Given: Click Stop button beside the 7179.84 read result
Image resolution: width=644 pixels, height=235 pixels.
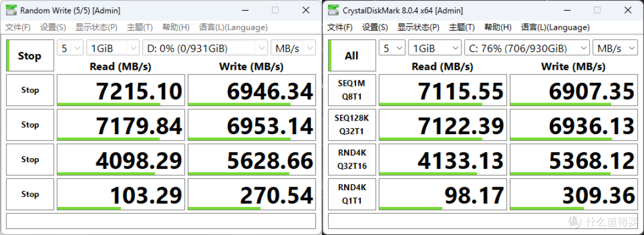Looking at the screenshot, I should 30,125.
